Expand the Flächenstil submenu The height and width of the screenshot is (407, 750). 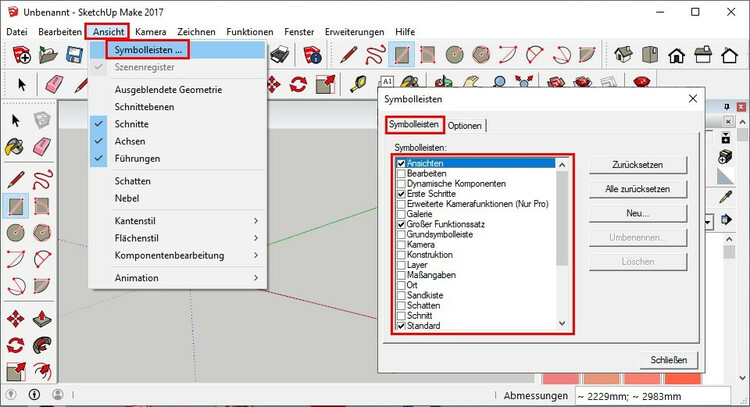coord(177,238)
